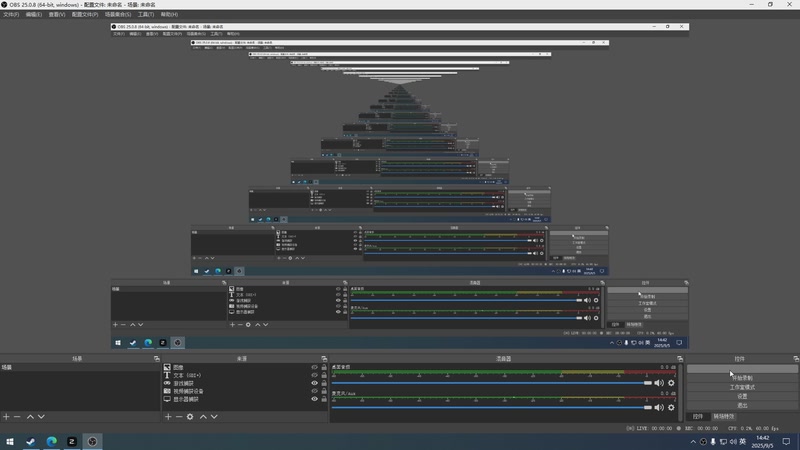Click the OBS icon in the taskbar
This screenshot has width=800, height=450.
pyautogui.click(x=92, y=441)
